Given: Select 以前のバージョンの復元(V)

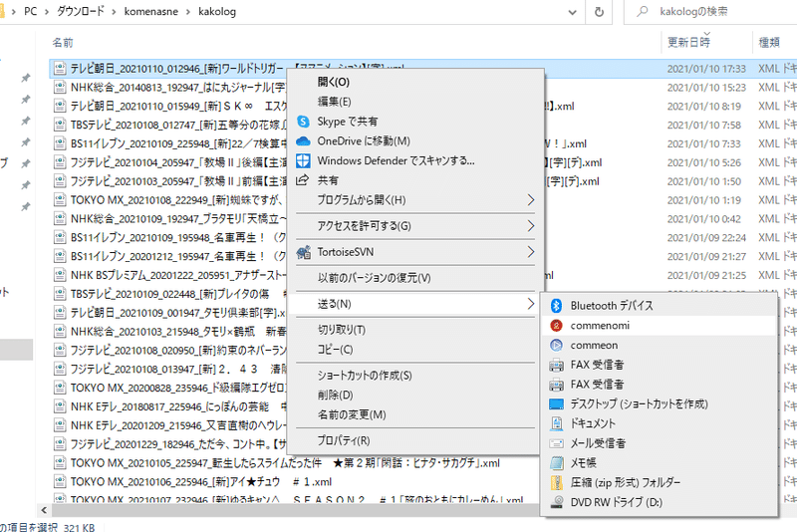Looking at the screenshot, I should 414,278.
